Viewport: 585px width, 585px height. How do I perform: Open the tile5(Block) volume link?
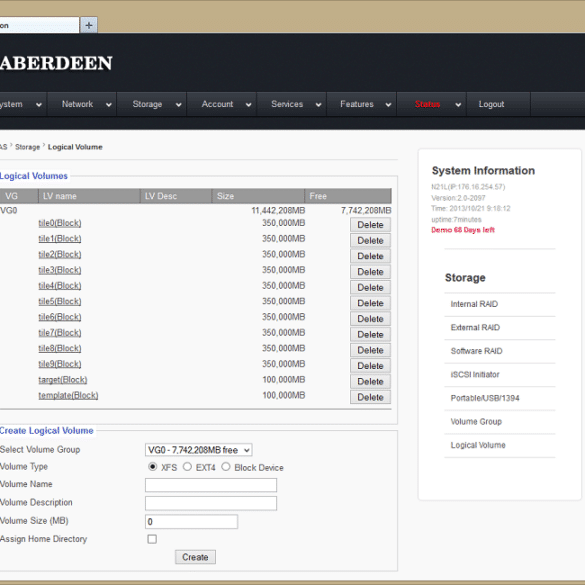60,301
